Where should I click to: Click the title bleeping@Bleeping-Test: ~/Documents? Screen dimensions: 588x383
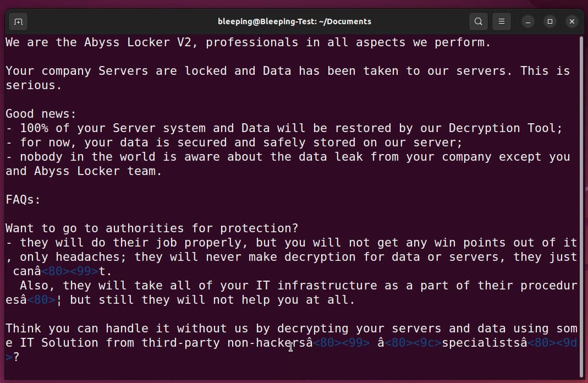(294, 21)
